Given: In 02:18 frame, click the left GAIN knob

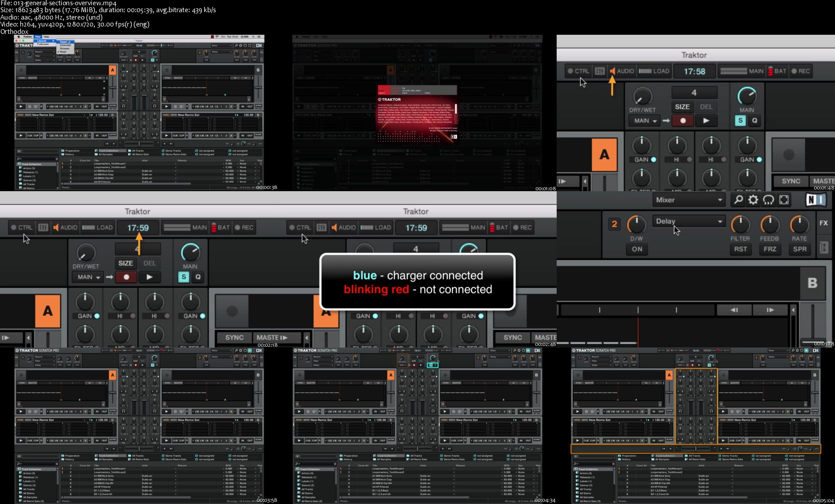Looking at the screenshot, I should [85, 302].
